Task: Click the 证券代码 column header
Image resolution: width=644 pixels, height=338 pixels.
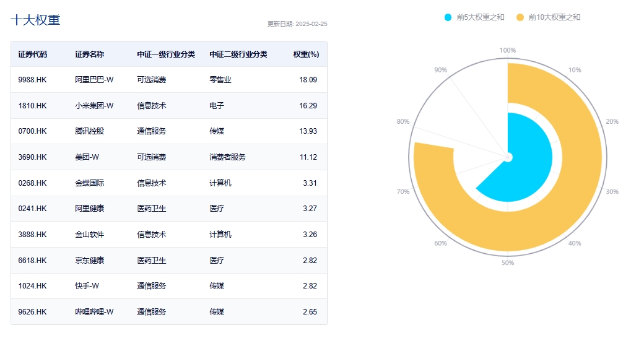Action: [32, 54]
